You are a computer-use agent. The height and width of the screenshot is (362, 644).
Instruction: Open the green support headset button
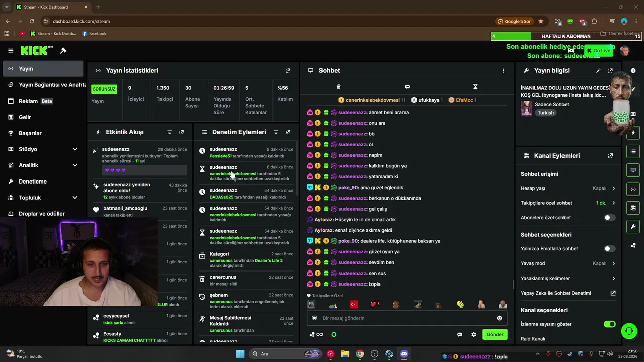click(x=629, y=331)
